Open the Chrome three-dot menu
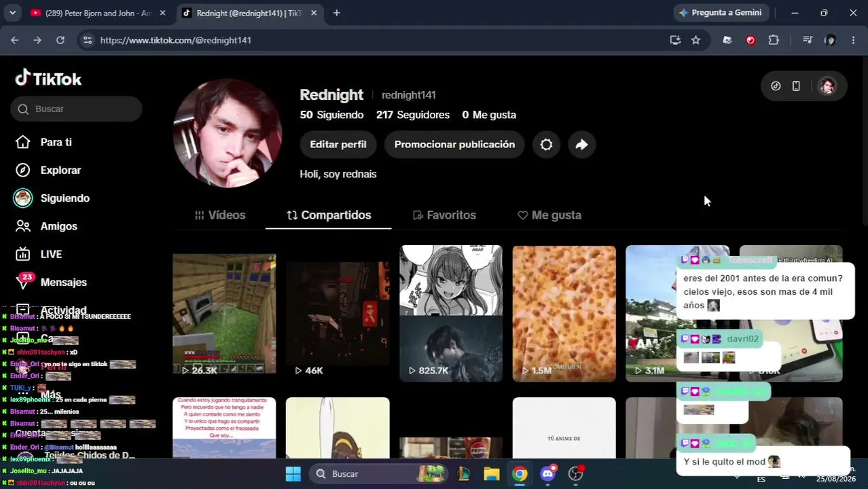The width and height of the screenshot is (868, 489). pyautogui.click(x=853, y=40)
